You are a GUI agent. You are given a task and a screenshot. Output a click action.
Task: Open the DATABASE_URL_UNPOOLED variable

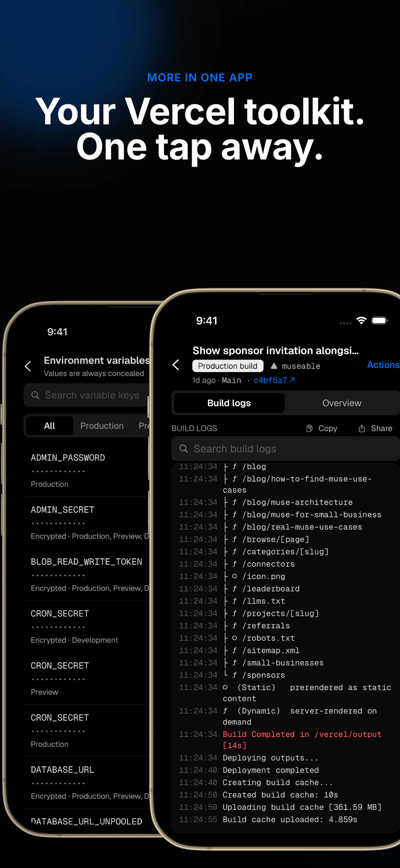coord(87,822)
